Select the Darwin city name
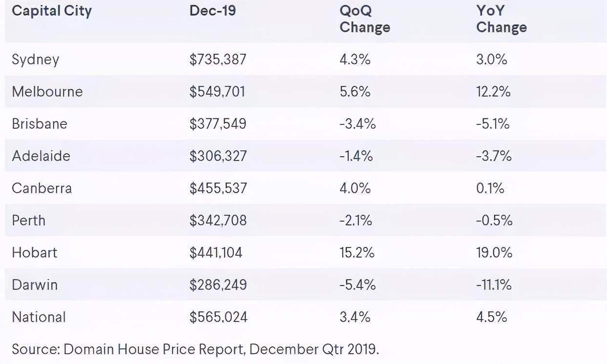The height and width of the screenshot is (364, 607). pyautogui.click(x=35, y=285)
